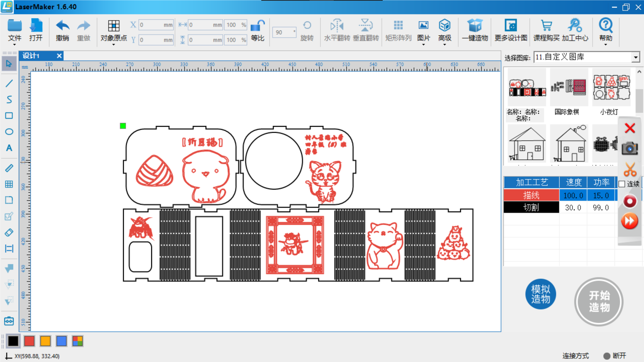
Task: Flip vertically with 垂直翻转
Action: [x=366, y=31]
